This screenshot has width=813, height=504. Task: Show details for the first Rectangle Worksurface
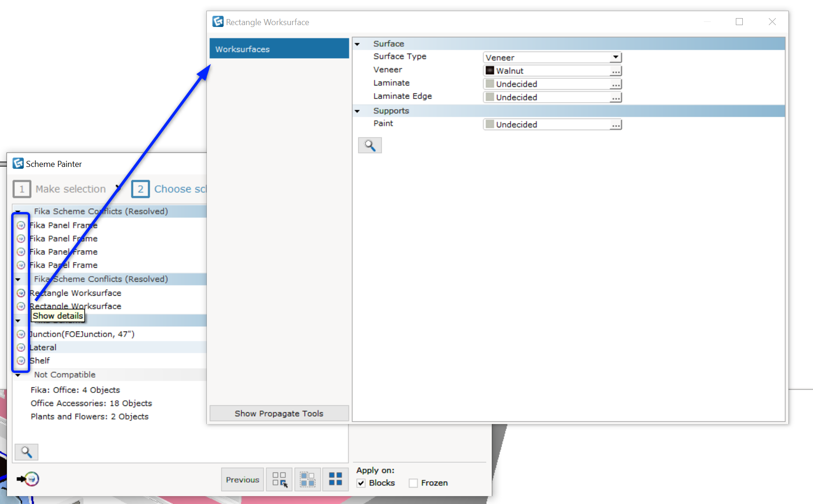tap(21, 293)
